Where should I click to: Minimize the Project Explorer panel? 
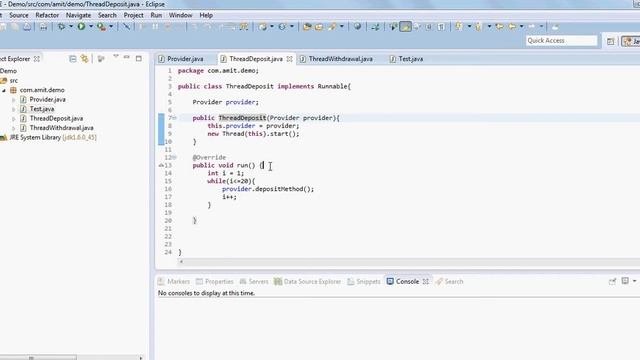(x=127, y=58)
